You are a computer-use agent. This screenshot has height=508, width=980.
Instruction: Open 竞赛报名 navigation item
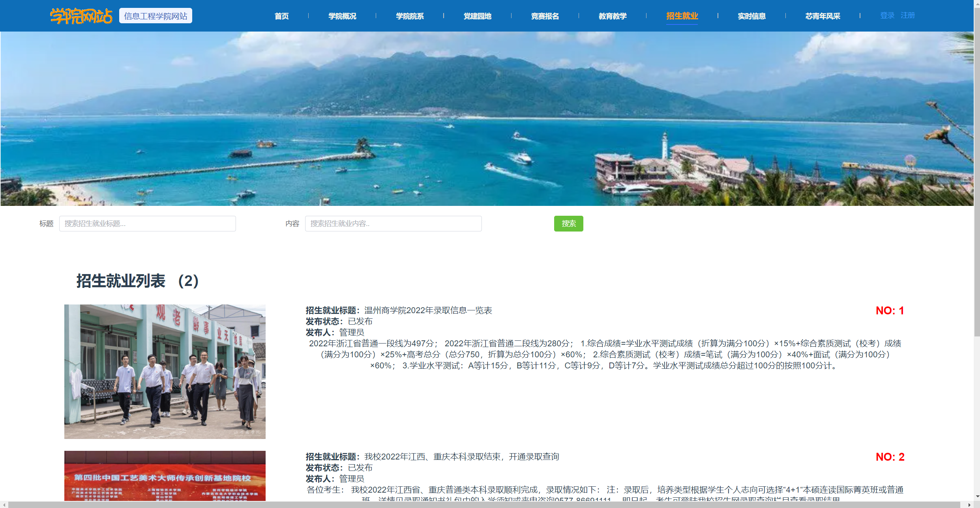click(545, 16)
